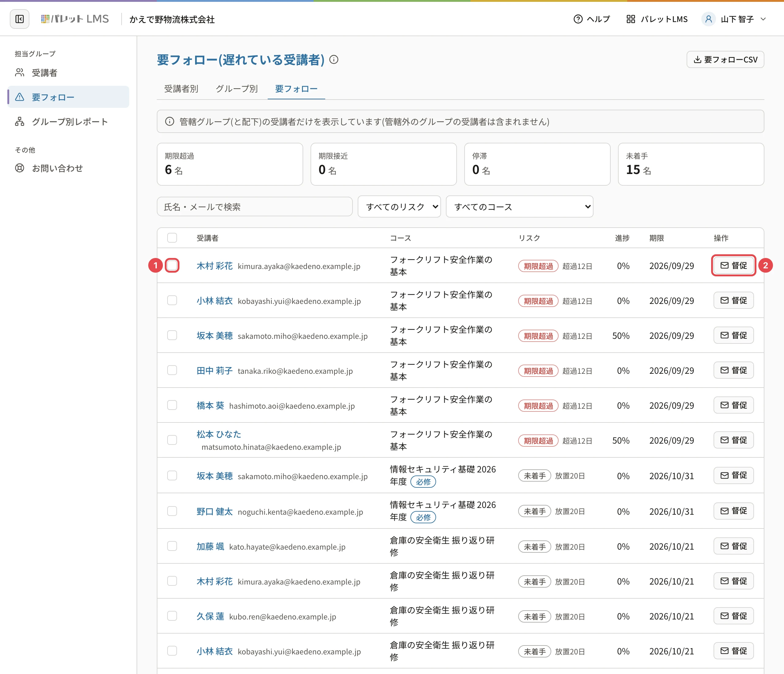The width and height of the screenshot is (784, 674).
Task: Click download icon on 要フォローCSV button
Action: click(x=697, y=59)
